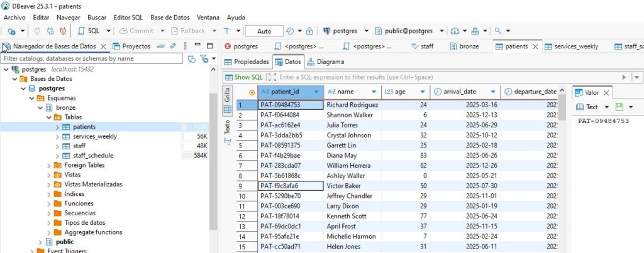Click the collapse all icon in navigator
This screenshot has height=253, width=644.
[x=161, y=46]
